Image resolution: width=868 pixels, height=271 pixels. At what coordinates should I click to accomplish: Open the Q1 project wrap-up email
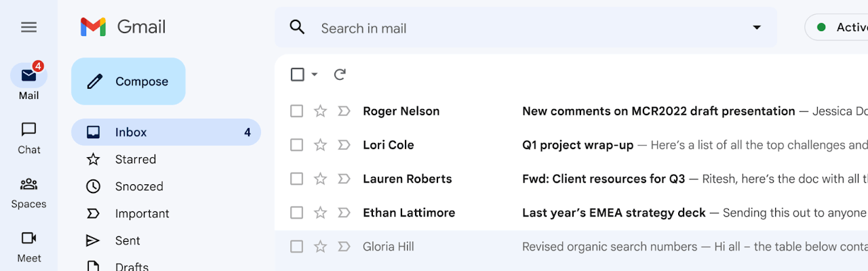[x=578, y=145]
